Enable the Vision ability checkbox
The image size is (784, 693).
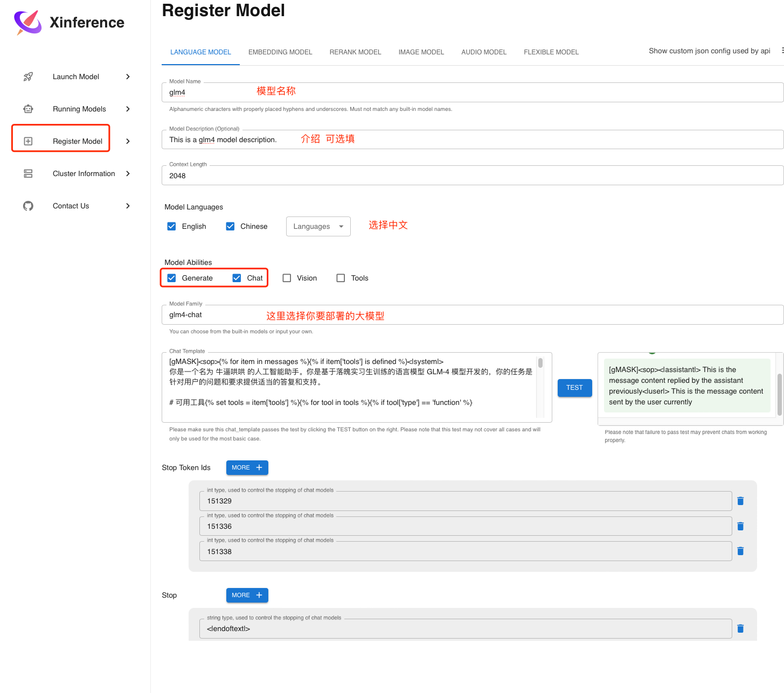[x=287, y=278]
